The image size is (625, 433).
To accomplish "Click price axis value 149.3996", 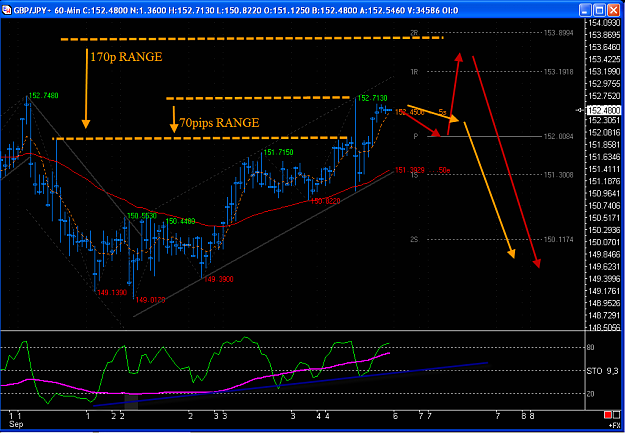I will pyautogui.click(x=603, y=279).
